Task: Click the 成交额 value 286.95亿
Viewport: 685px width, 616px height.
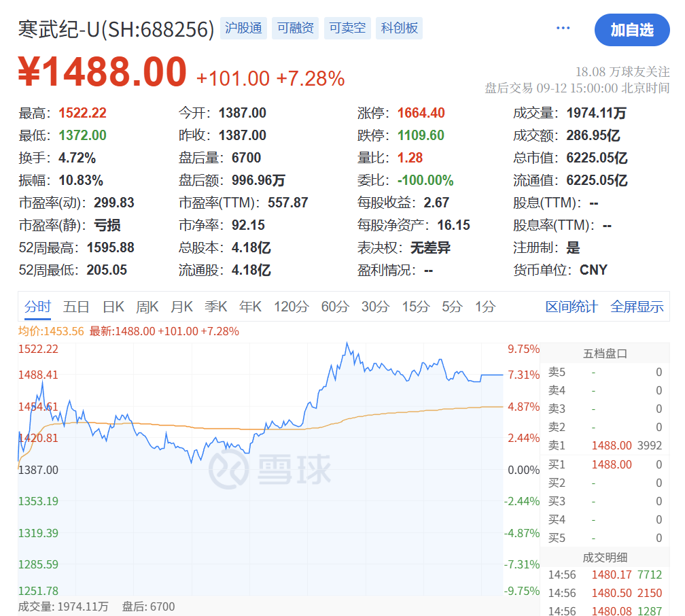Action: point(593,135)
